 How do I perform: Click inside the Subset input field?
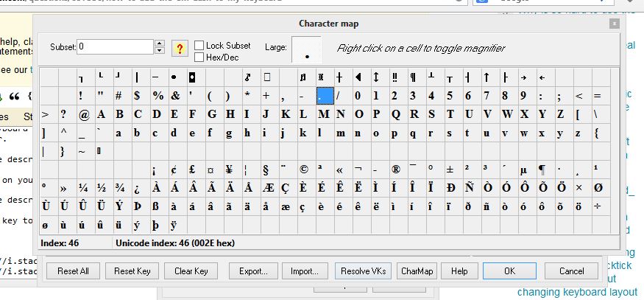[115, 48]
